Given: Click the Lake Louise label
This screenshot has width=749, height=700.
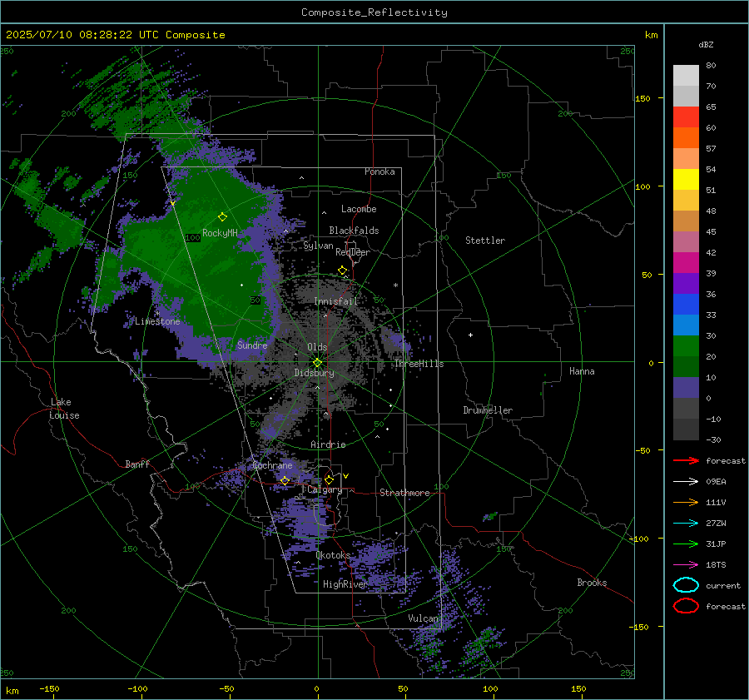Looking at the screenshot, I should (x=64, y=409).
